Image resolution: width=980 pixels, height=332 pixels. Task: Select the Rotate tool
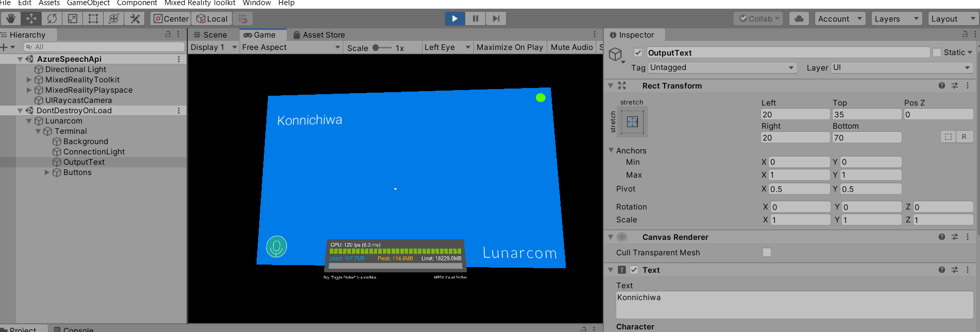point(52,19)
